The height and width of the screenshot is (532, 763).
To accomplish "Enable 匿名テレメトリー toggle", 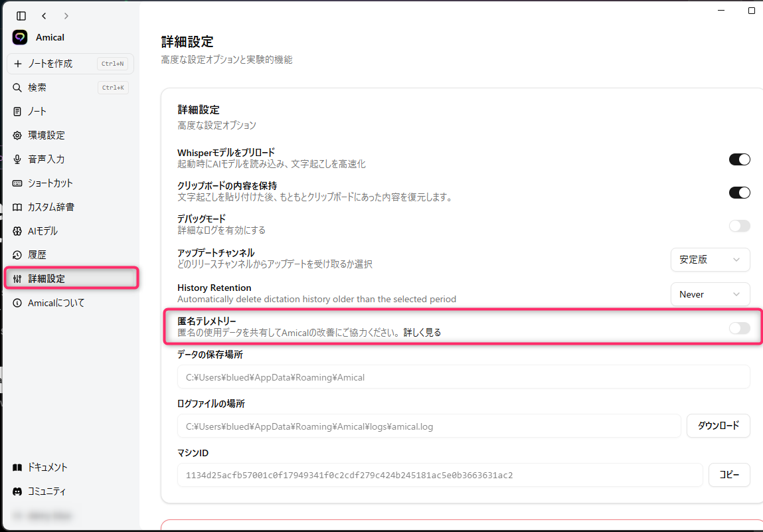I will [739, 328].
